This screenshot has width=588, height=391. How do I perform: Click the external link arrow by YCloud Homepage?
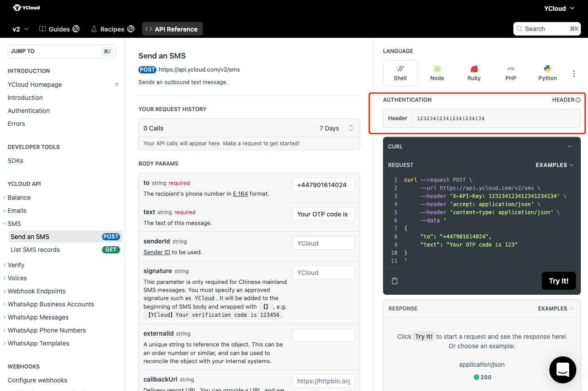(x=116, y=85)
